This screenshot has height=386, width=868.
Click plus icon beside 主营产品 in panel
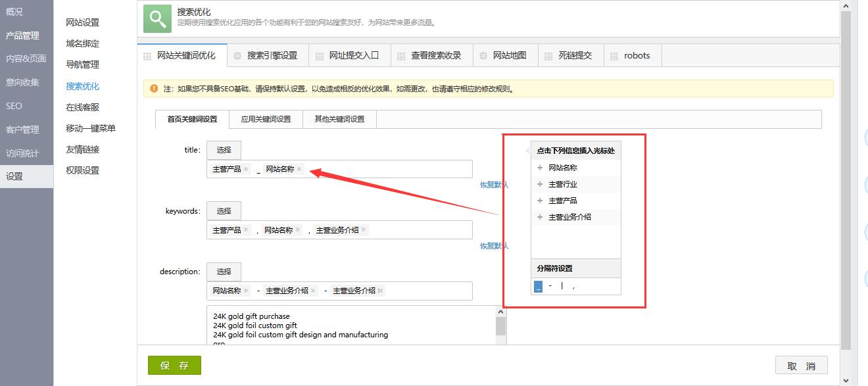[x=540, y=201]
